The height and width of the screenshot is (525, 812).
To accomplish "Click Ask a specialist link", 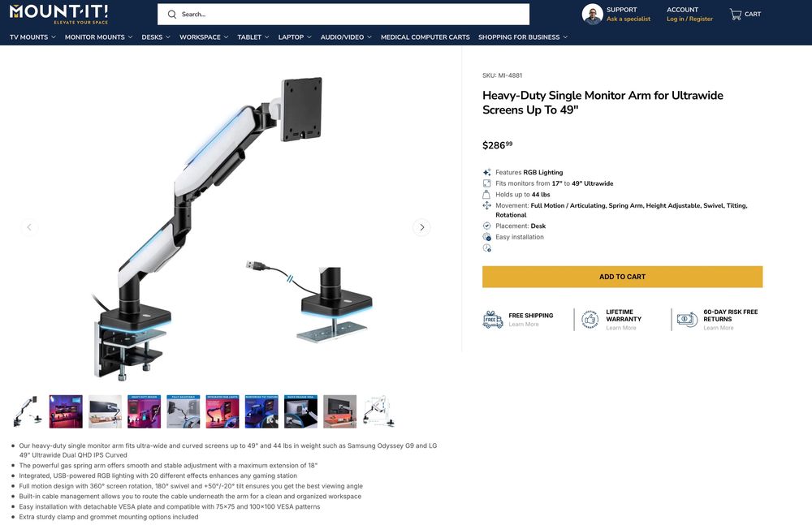I will coord(628,19).
